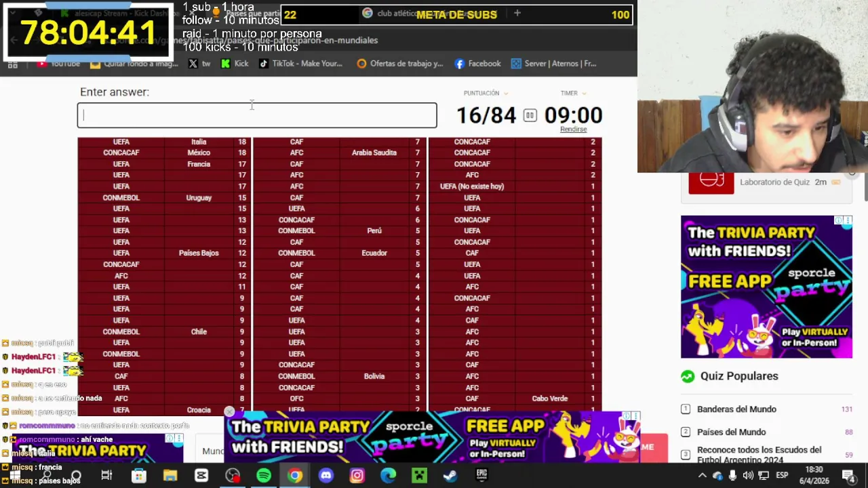This screenshot has height=488, width=868.
Task: Click the Ecuador answer cell
Action: [374, 253]
